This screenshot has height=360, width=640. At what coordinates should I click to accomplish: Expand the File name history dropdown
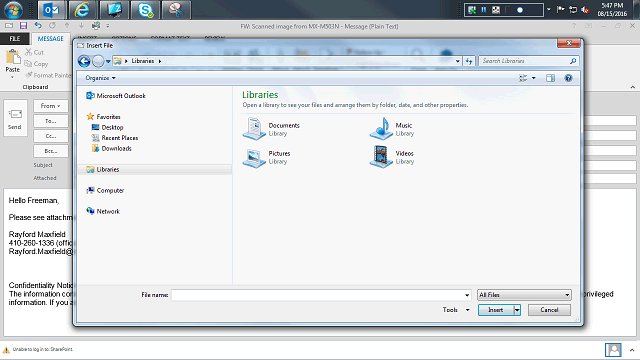[x=467, y=295]
